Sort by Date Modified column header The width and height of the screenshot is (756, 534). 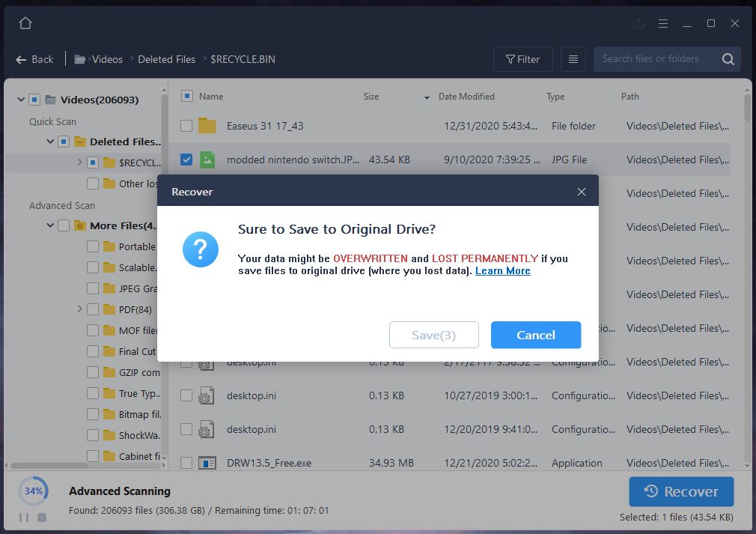466,97
